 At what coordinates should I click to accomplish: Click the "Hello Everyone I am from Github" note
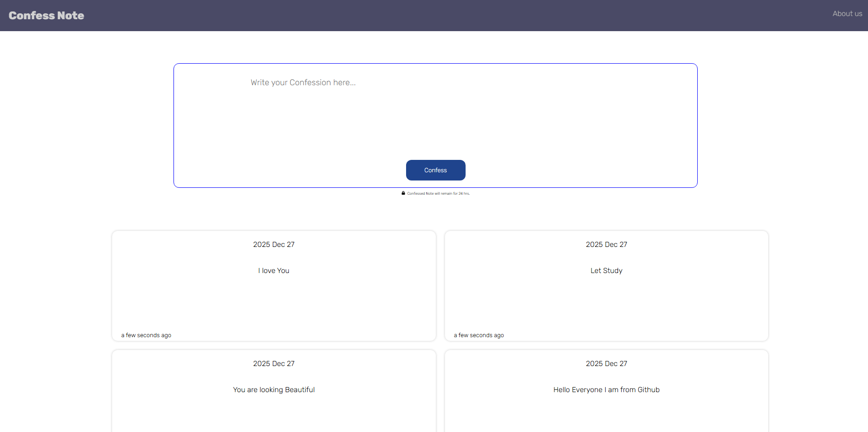[606, 390]
